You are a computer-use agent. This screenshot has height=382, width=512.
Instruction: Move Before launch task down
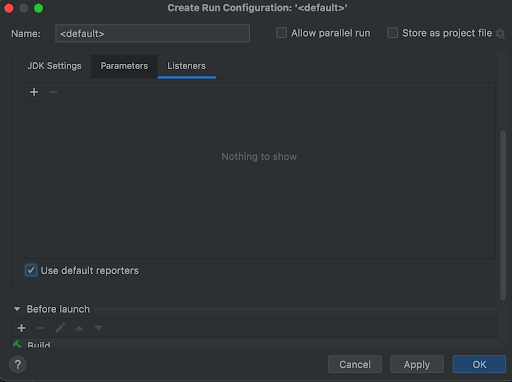coord(99,328)
